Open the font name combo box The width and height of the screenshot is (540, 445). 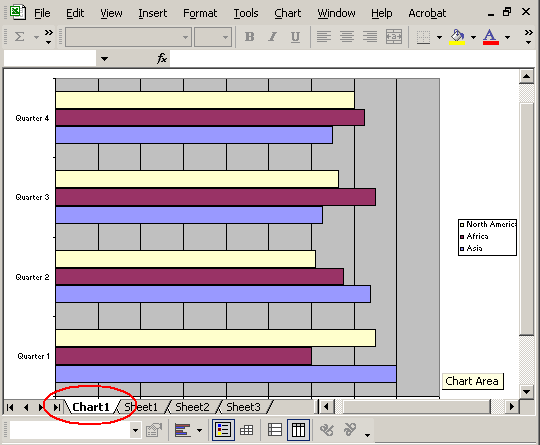128,37
